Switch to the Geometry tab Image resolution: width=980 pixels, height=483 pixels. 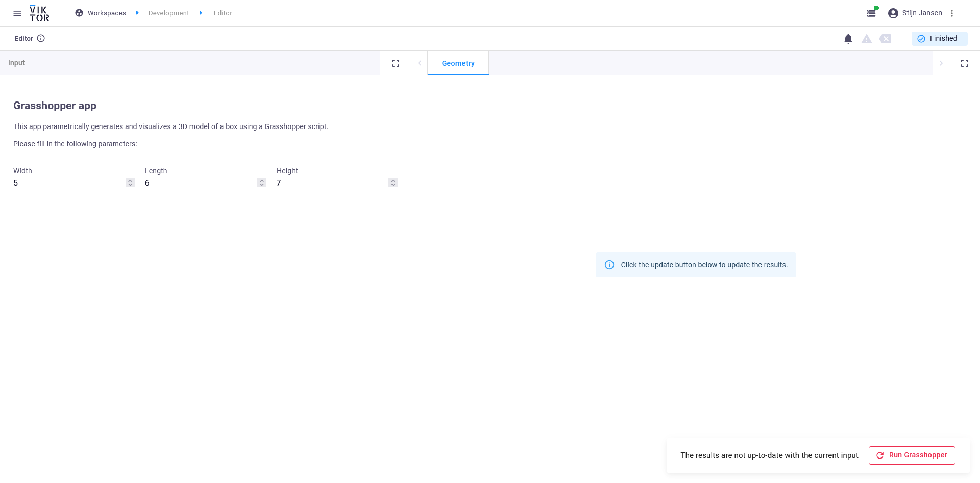(458, 63)
